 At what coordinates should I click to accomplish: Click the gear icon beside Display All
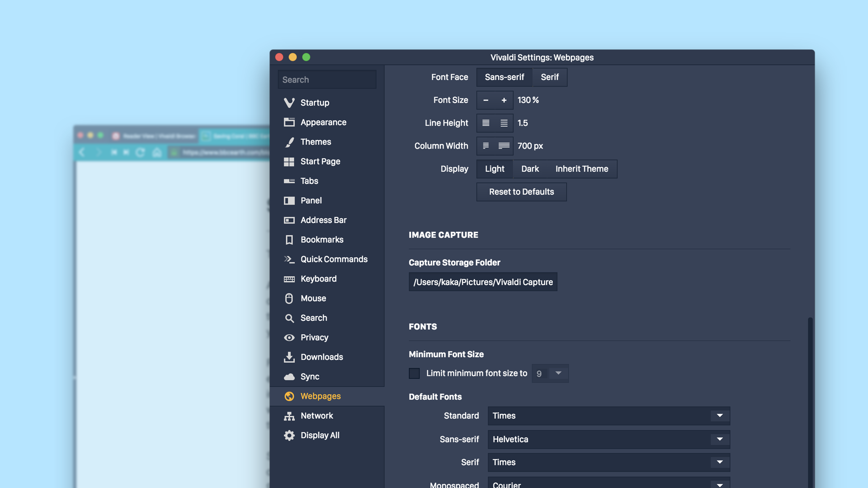tap(289, 435)
